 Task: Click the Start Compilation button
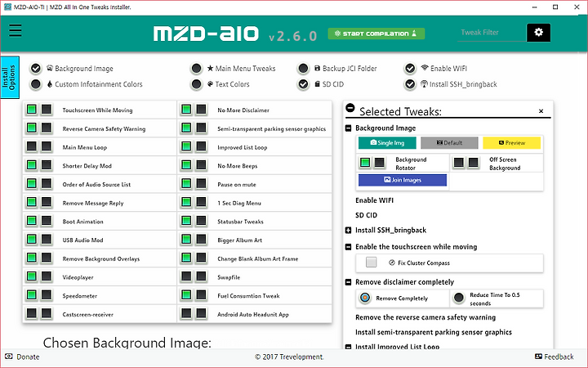pos(376,34)
